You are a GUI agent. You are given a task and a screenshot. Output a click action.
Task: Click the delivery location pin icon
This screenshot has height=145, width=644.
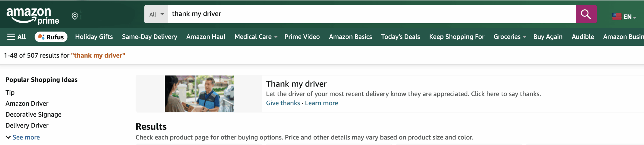point(75,16)
